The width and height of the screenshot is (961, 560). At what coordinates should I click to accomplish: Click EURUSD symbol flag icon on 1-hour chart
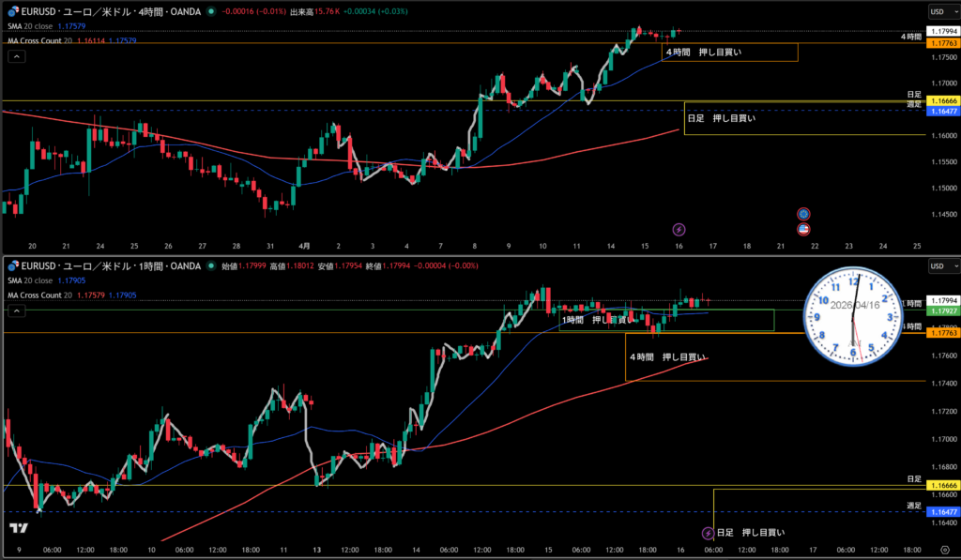point(13,266)
